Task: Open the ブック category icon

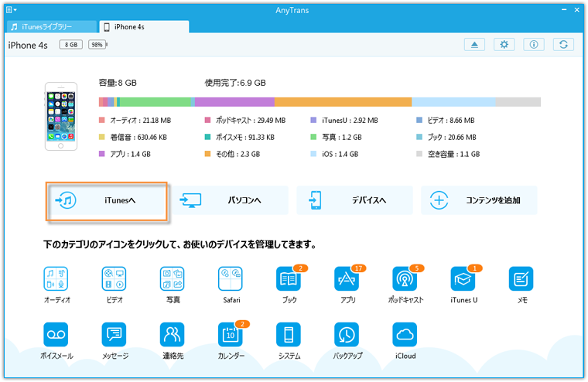Action: (x=289, y=279)
